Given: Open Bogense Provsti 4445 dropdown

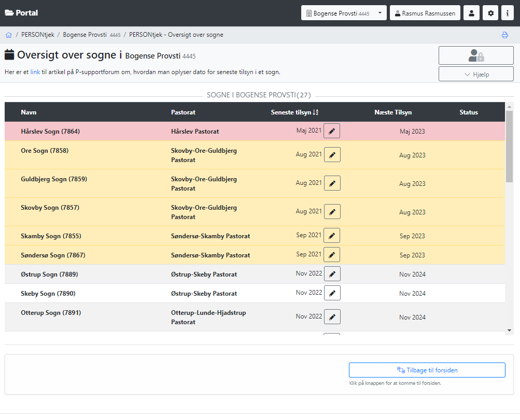Looking at the screenshot, I should (x=344, y=13).
